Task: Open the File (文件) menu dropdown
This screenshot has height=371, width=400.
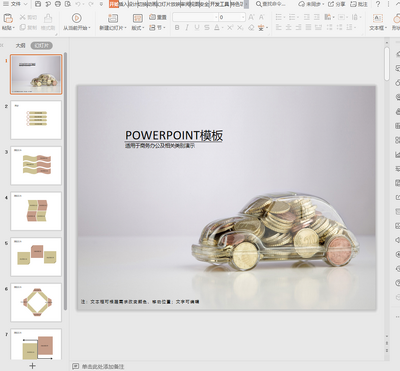Action: point(15,4)
